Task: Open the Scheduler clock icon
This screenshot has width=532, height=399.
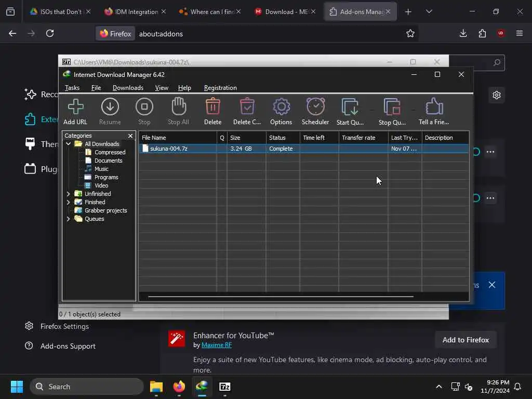Action: 315,112
